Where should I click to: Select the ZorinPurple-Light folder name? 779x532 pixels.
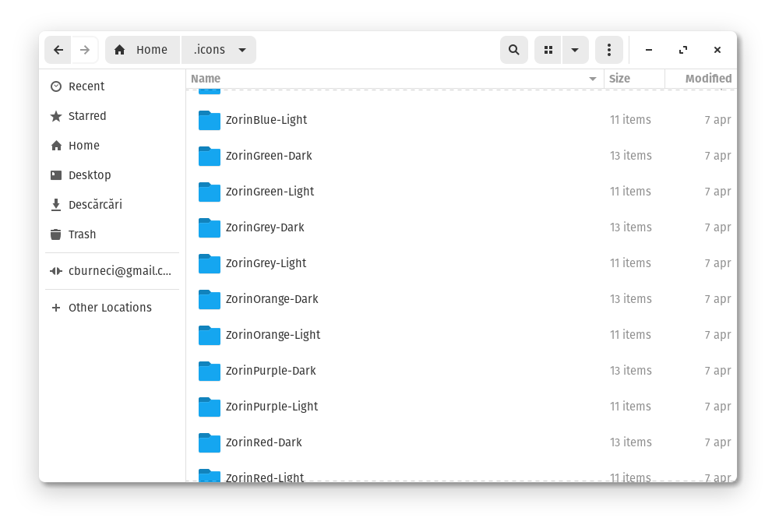click(272, 407)
